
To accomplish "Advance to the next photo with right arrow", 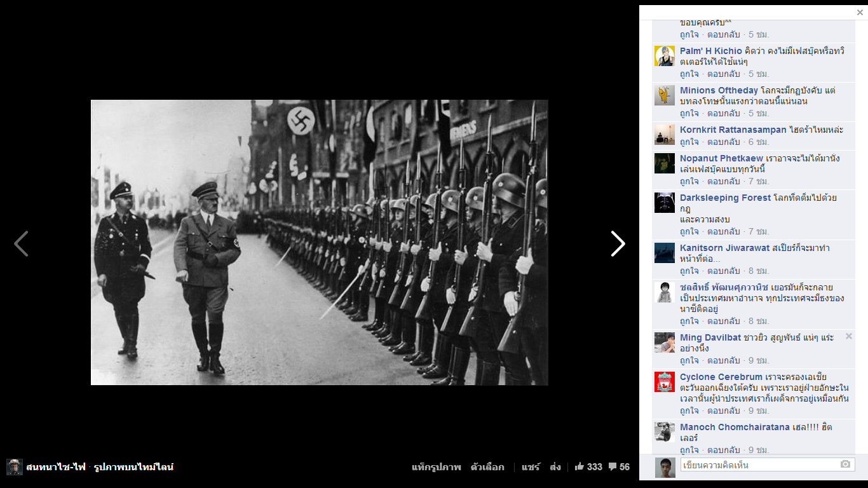I will (x=618, y=243).
